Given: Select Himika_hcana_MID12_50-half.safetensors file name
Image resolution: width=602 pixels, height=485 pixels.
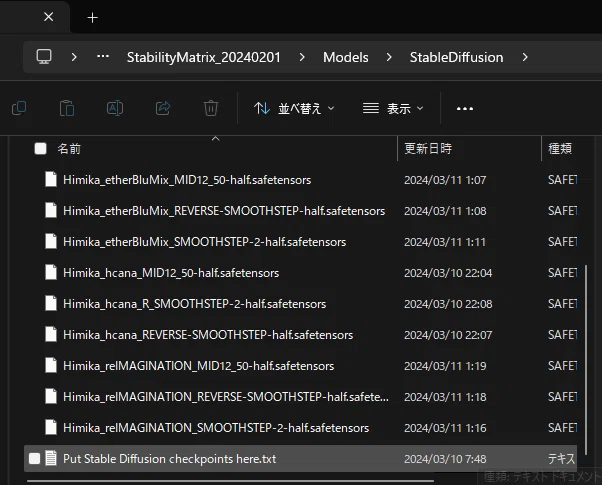Looking at the screenshot, I should (171, 273).
